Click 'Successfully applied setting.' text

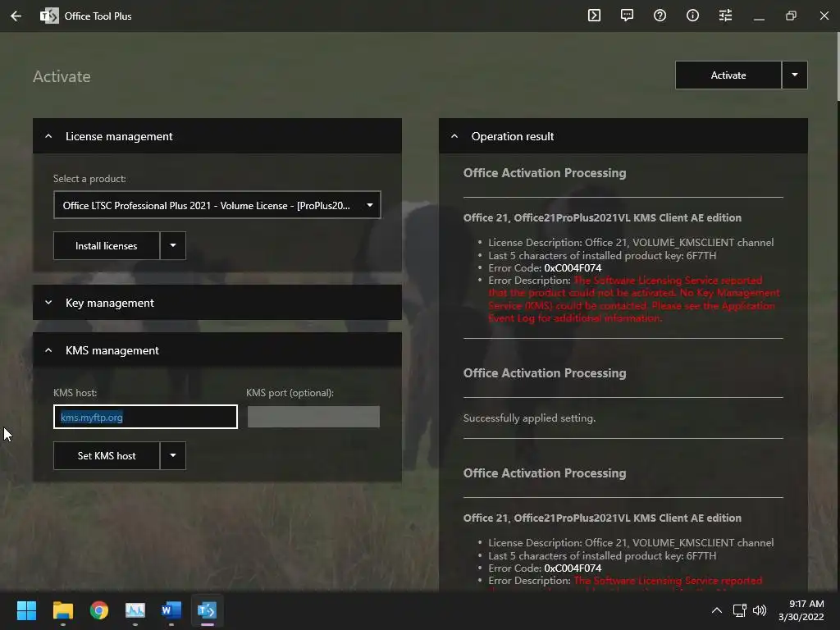point(529,418)
